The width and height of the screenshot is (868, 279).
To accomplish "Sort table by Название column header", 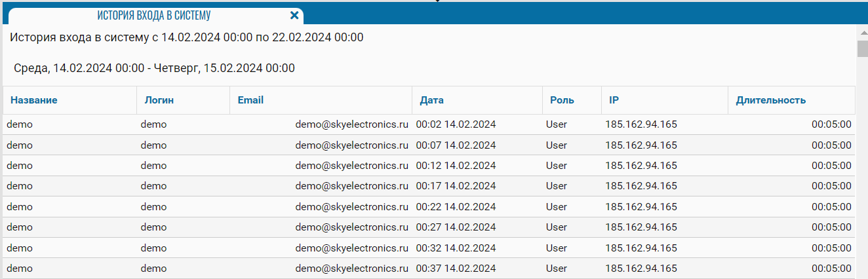I will coord(34,100).
